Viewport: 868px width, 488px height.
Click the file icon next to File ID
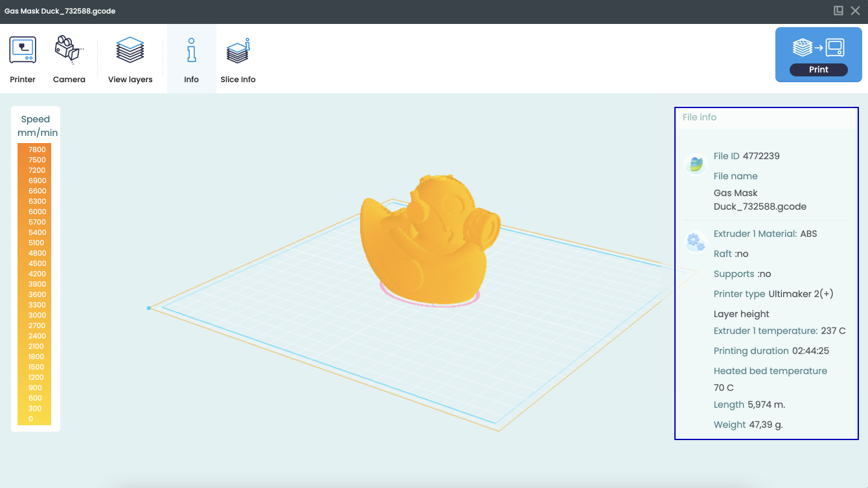pyautogui.click(x=695, y=165)
